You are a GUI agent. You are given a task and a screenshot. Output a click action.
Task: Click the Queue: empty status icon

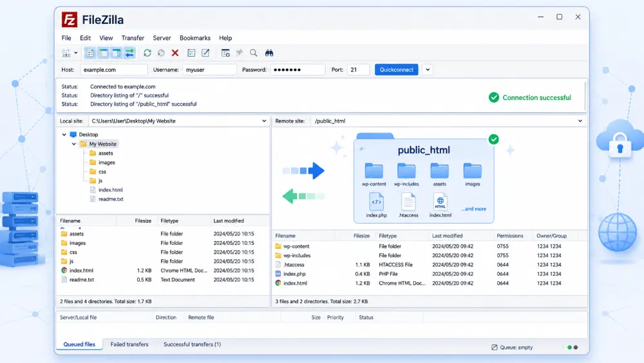tap(495, 348)
